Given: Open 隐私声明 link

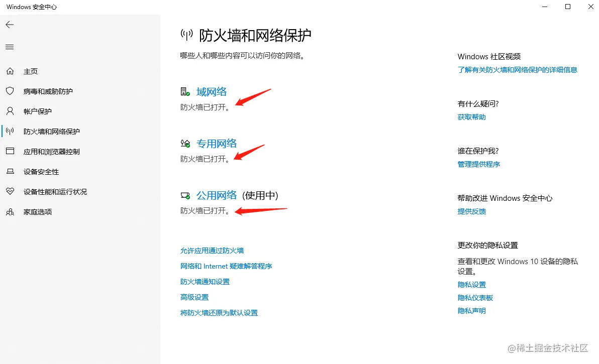Looking at the screenshot, I should click(x=471, y=311).
